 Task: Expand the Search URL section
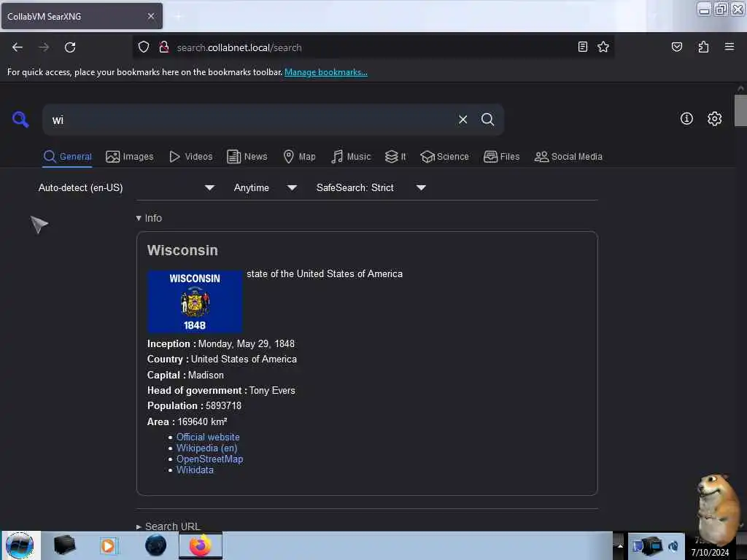pyautogui.click(x=169, y=526)
